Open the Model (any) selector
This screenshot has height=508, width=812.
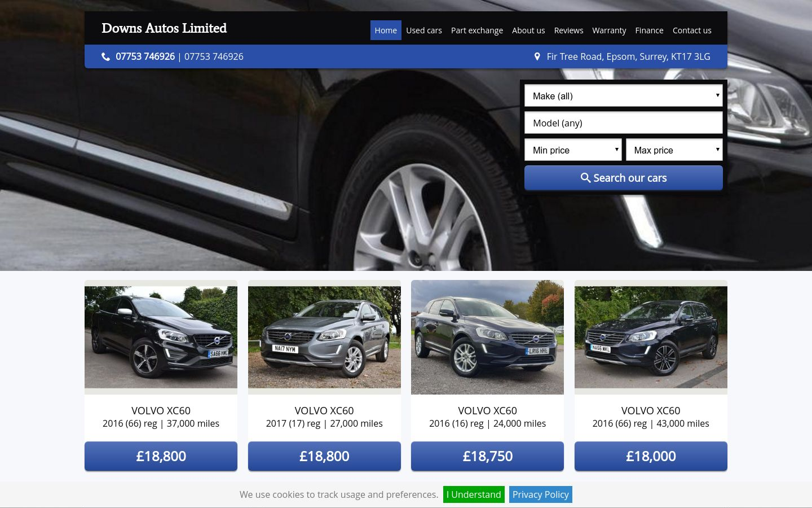[x=624, y=123]
